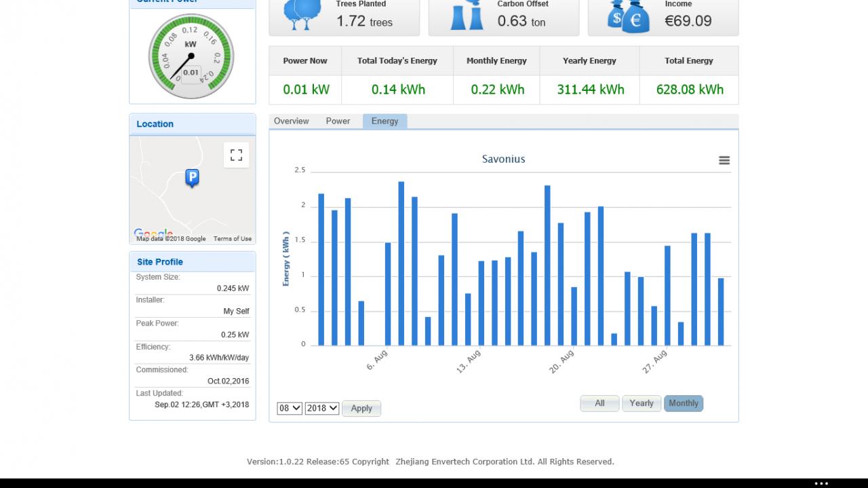This screenshot has width=868, height=488.
Task: Click Monthly Energy value 0.22 kWh
Action: coord(498,90)
